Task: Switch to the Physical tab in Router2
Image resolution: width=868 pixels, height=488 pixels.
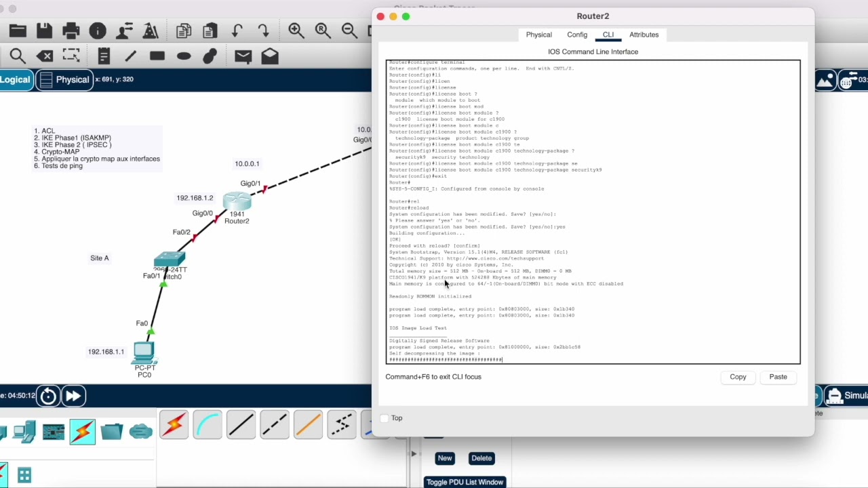Action: click(539, 35)
